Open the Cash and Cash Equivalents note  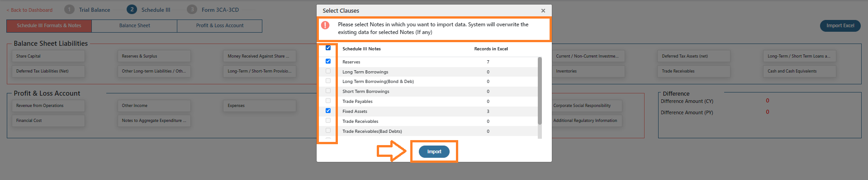799,71
